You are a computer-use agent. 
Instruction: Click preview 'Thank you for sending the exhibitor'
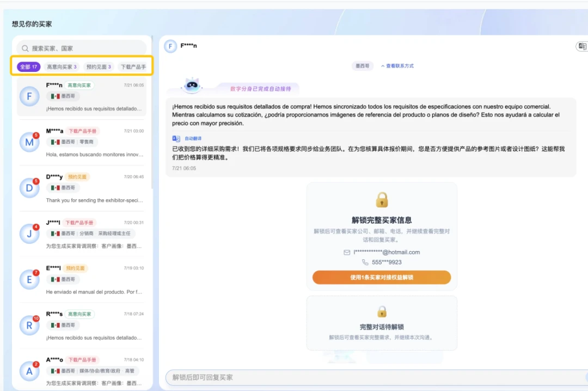[x=95, y=200]
